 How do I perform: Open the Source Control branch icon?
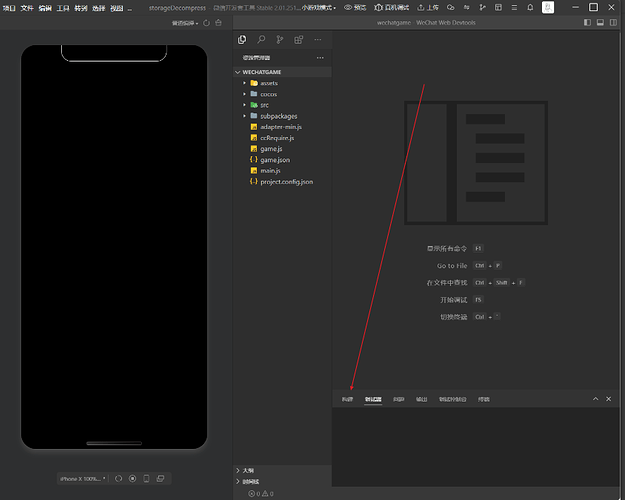coord(280,39)
